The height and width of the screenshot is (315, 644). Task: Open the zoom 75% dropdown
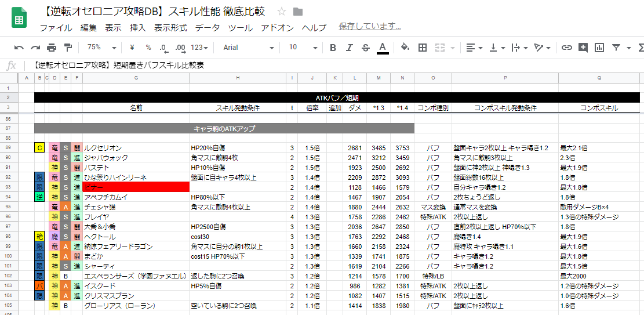coord(102,48)
